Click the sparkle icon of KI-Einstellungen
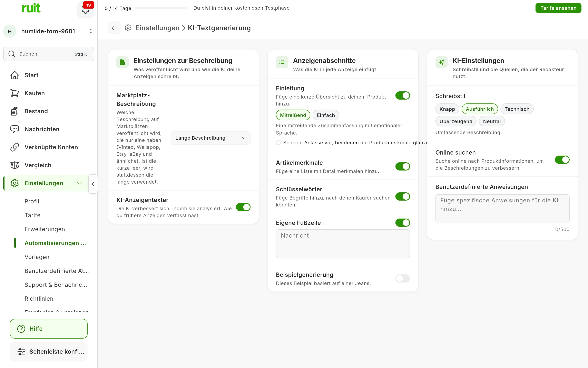 pos(441,62)
